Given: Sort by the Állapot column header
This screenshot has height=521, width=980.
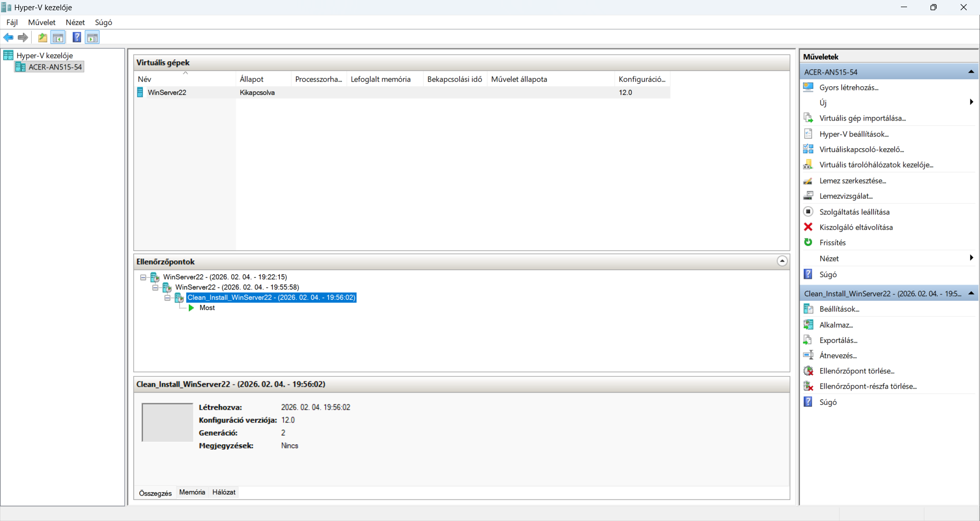Looking at the screenshot, I should click(263, 79).
